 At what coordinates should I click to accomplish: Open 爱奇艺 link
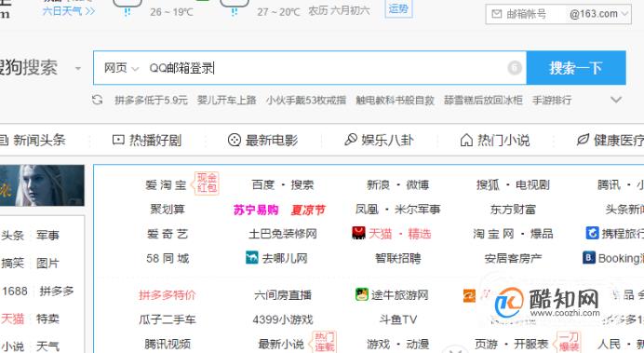pos(168,234)
